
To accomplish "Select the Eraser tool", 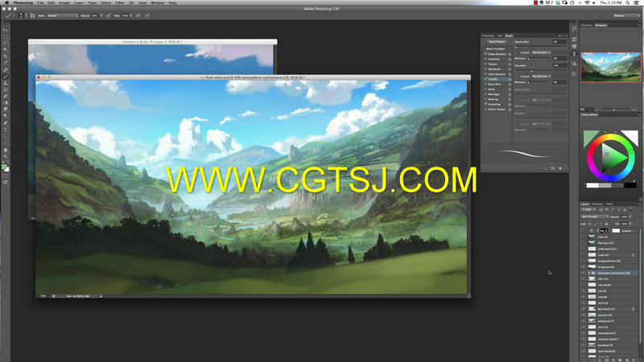I will click(6, 97).
